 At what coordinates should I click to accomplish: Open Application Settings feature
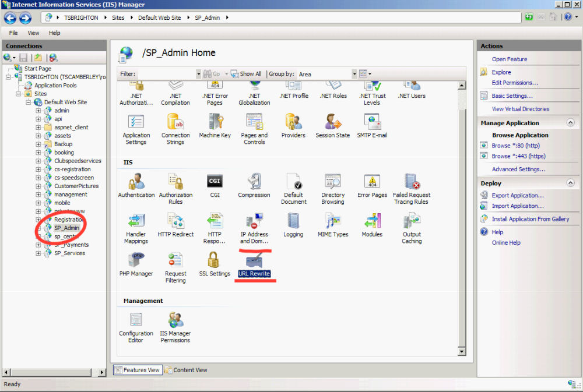tap(136, 129)
